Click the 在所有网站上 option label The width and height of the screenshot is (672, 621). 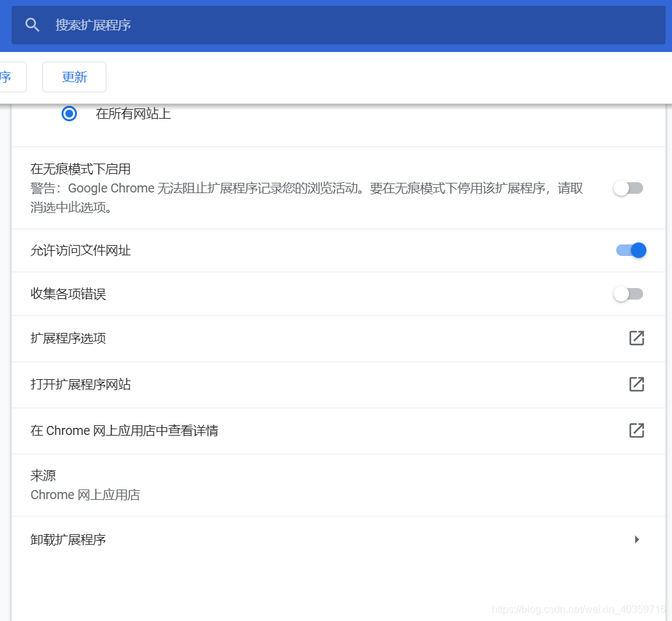click(x=133, y=114)
